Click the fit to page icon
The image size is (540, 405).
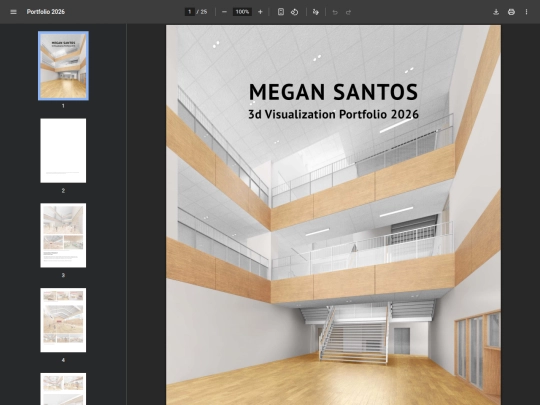pos(281,12)
